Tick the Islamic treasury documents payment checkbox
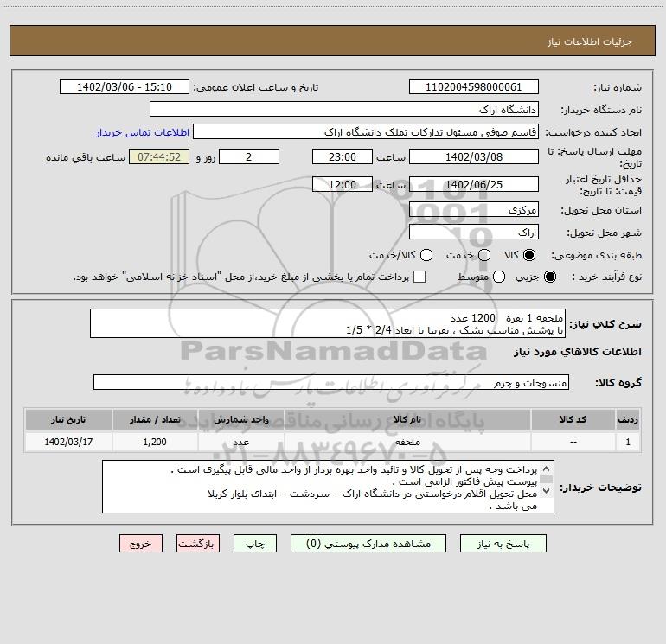The height and width of the screenshot is (644, 666). (419, 277)
